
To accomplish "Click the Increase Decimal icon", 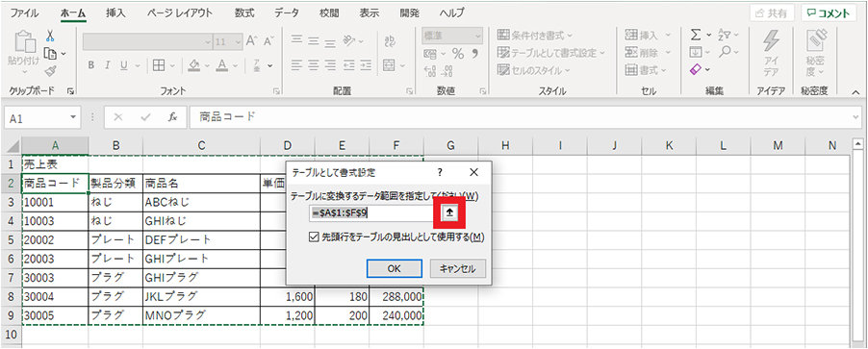I will pyautogui.click(x=430, y=71).
